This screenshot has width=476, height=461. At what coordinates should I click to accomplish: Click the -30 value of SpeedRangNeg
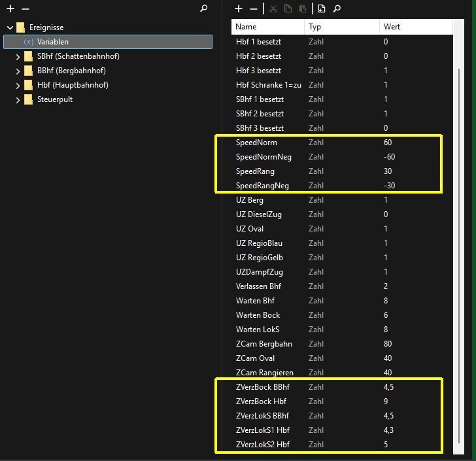tap(390, 186)
